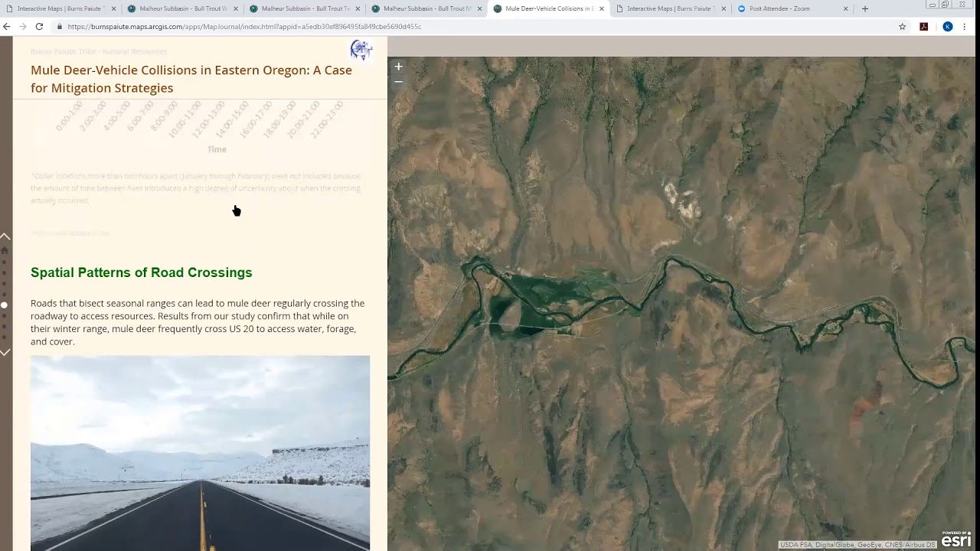View site security lock info
Viewport: 980px width, 551px height.
pos(59,26)
